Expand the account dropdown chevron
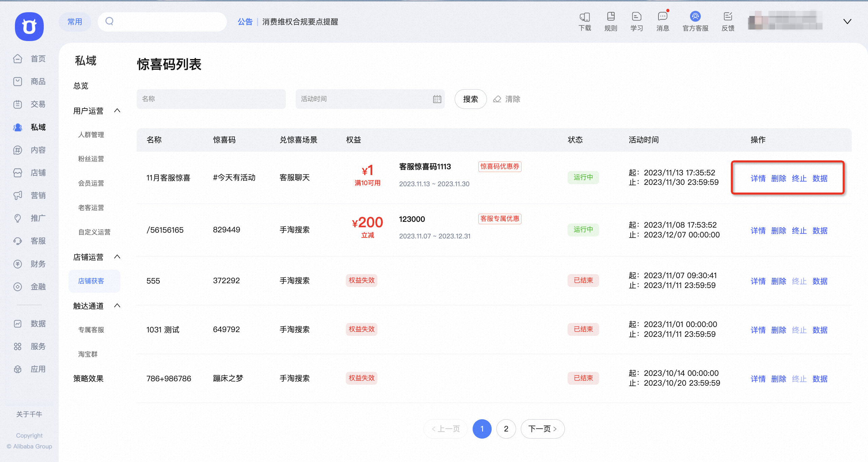 [847, 22]
